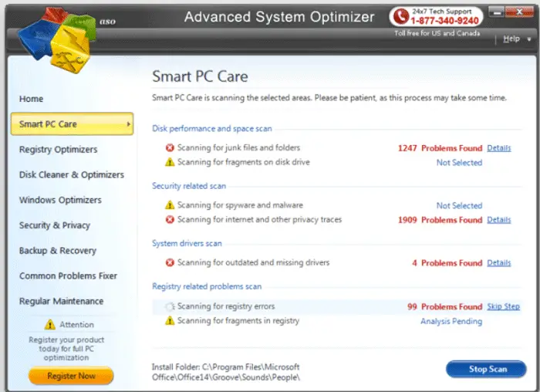Click the Install Folder path text

226,372
